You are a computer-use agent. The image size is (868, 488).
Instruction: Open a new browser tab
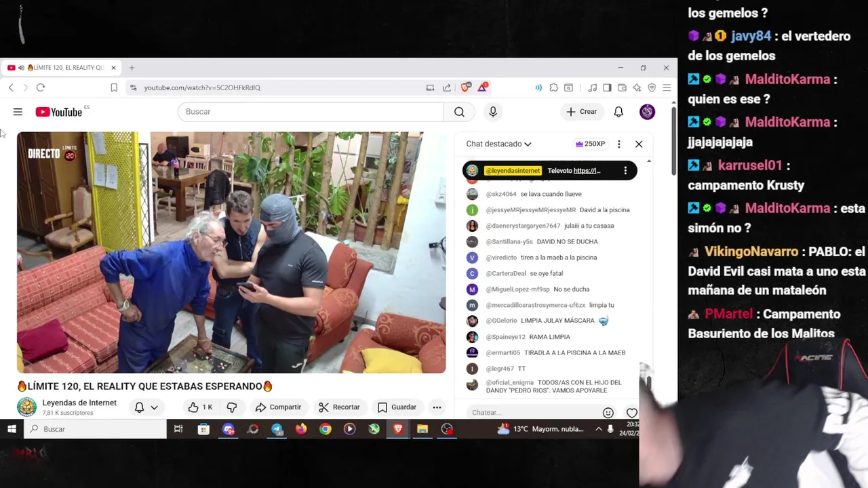tap(132, 68)
